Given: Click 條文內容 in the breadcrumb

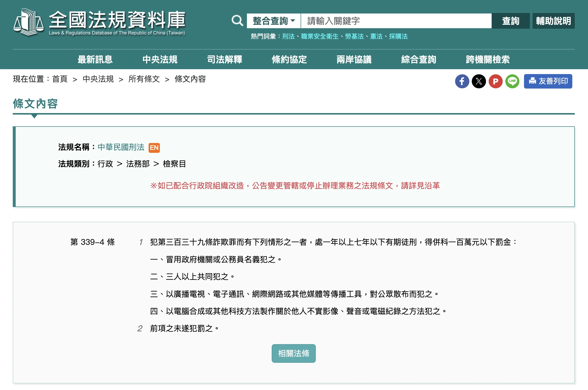Looking at the screenshot, I should (190, 79).
